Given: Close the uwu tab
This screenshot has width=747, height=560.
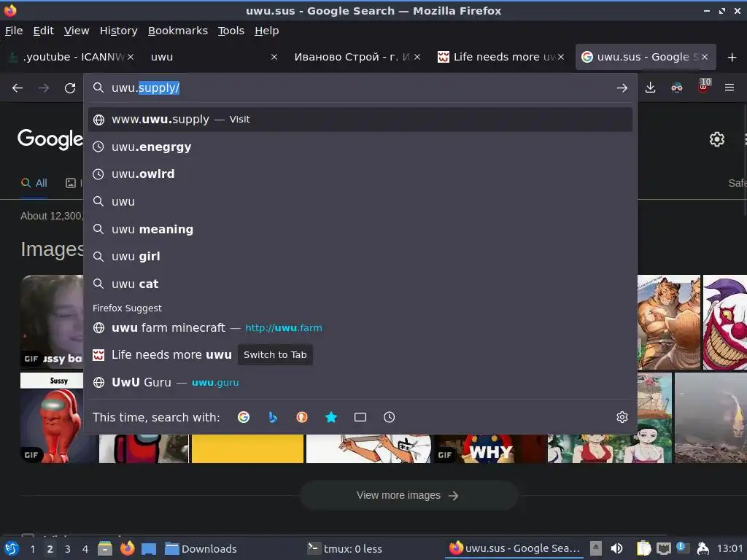Looking at the screenshot, I should [x=274, y=57].
